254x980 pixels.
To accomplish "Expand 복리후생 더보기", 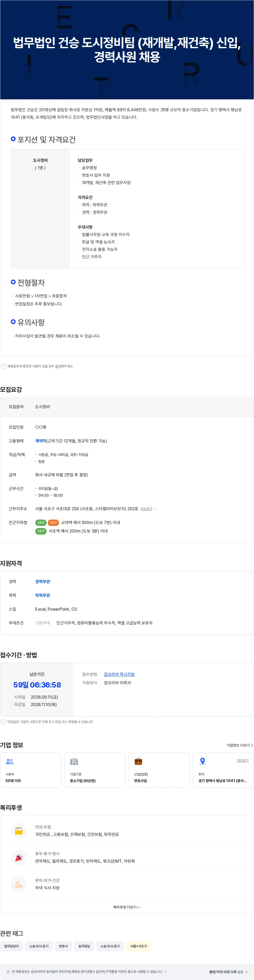I will pos(127,907).
